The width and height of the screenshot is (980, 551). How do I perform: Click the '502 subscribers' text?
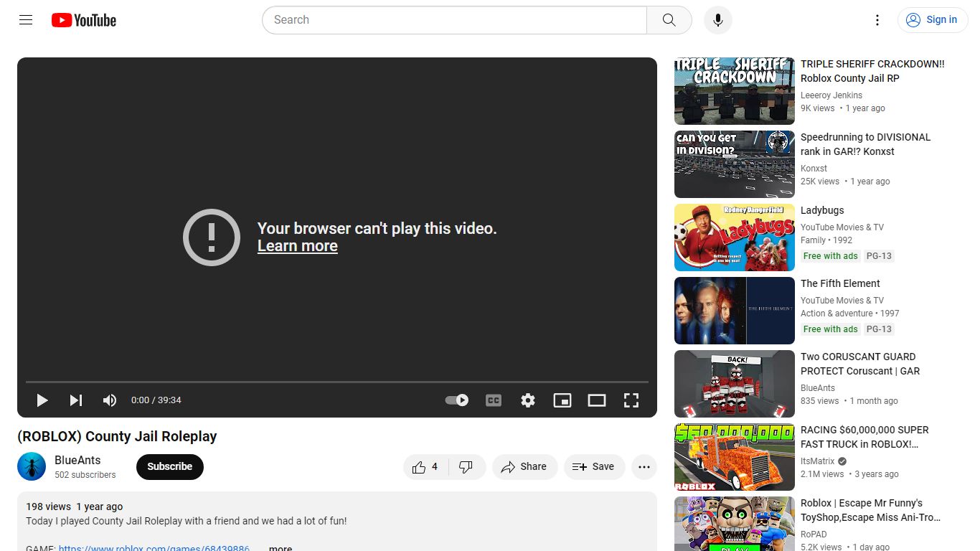(85, 475)
